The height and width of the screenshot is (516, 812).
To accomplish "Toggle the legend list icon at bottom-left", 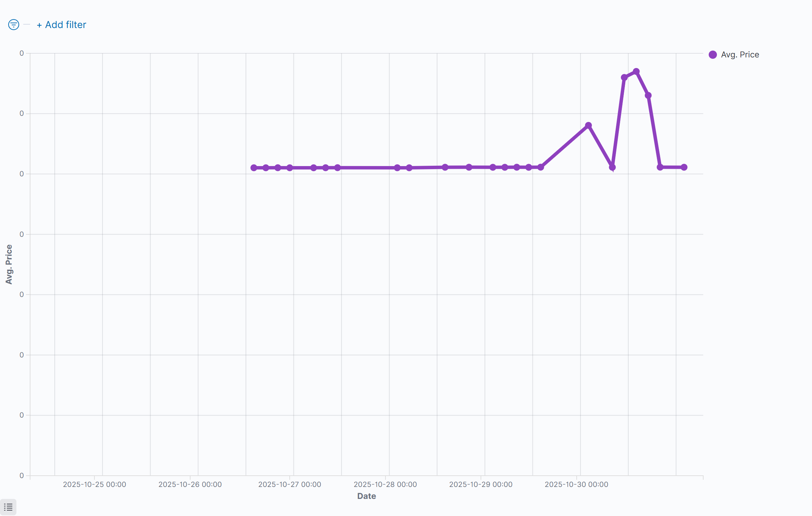I will (x=8, y=507).
